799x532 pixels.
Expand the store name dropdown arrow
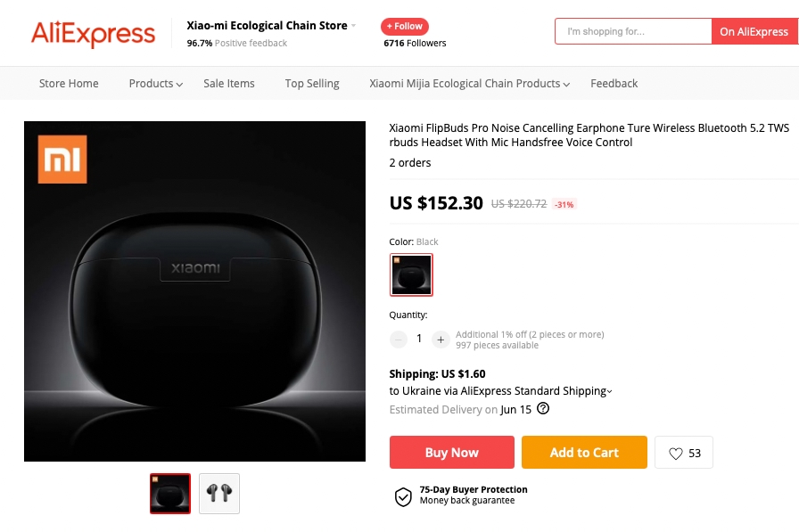click(x=354, y=26)
